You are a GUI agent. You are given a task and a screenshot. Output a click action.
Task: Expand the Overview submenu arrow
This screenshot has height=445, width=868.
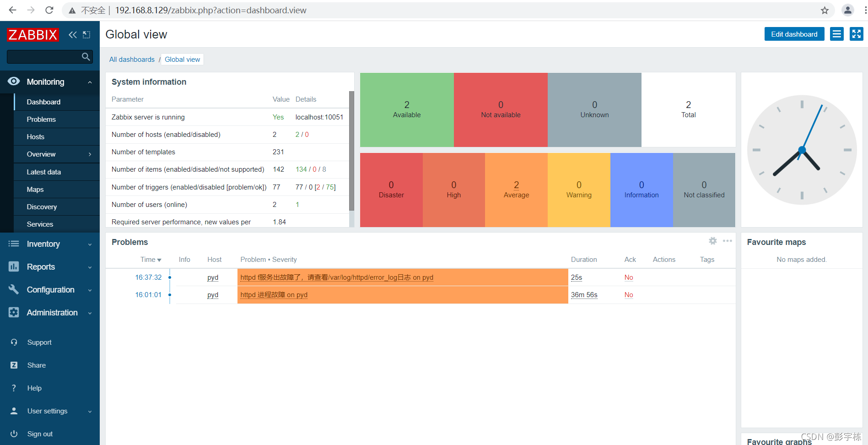(90, 154)
